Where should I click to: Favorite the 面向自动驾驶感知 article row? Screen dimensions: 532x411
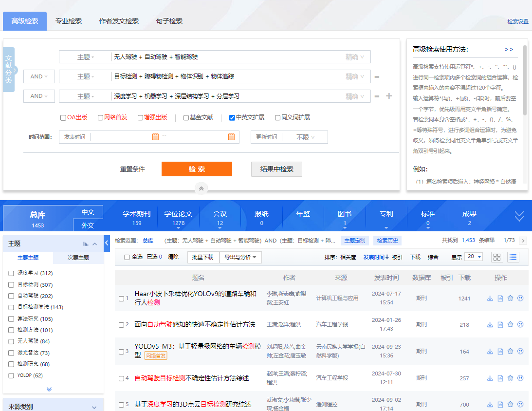point(510,324)
